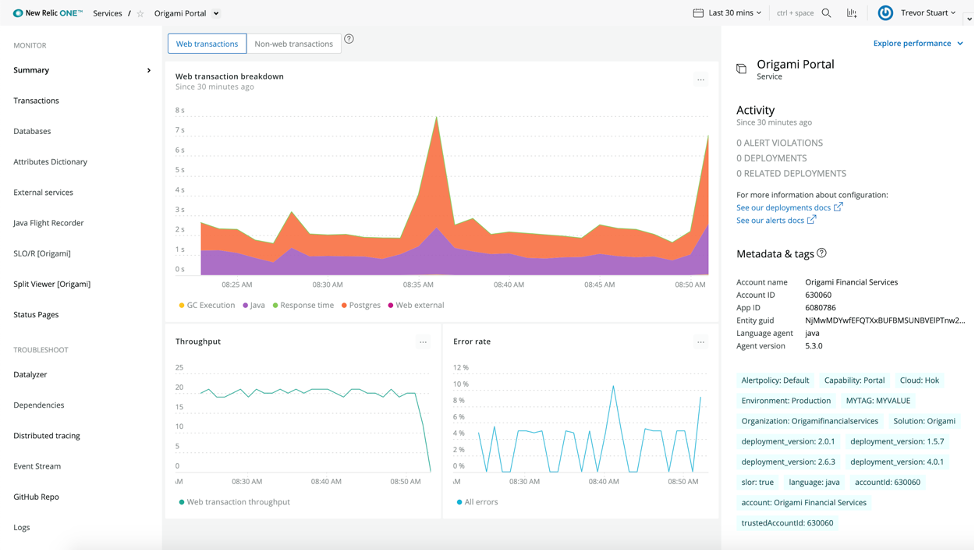The image size is (974, 550).
Task: Switch to Web transactions tab
Action: (207, 44)
